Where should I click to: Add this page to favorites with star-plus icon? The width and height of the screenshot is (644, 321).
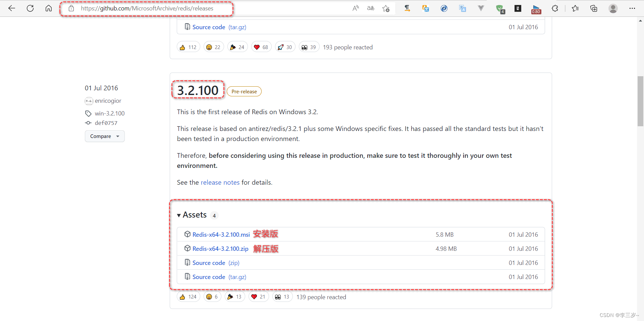click(386, 8)
